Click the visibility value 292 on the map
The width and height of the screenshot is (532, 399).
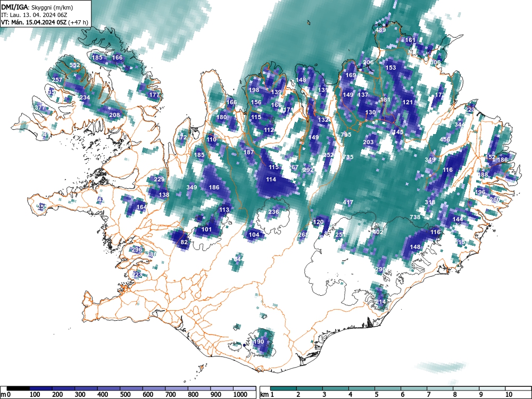[309, 170]
